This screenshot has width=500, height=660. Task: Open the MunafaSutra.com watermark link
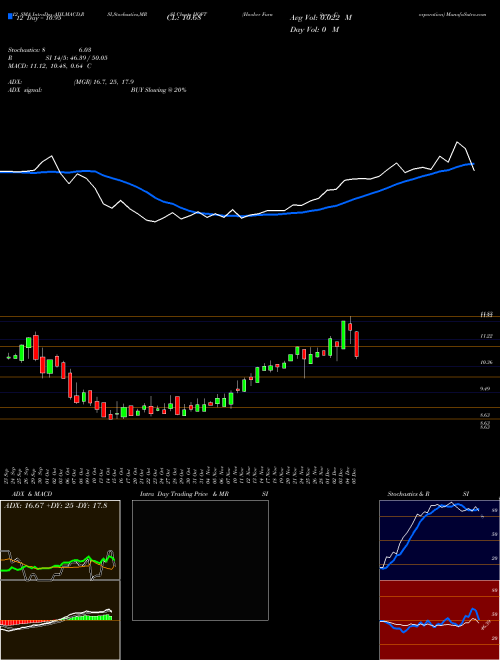(465, 14)
